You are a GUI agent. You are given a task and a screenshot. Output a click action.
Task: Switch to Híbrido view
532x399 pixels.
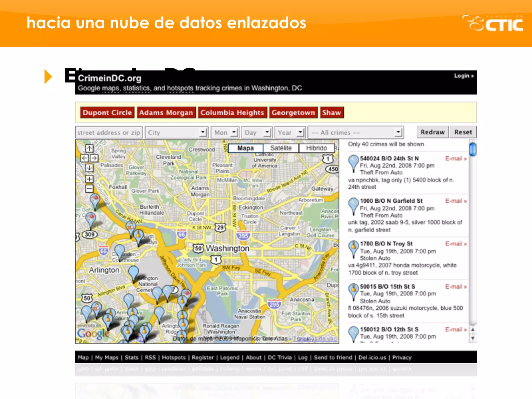316,148
